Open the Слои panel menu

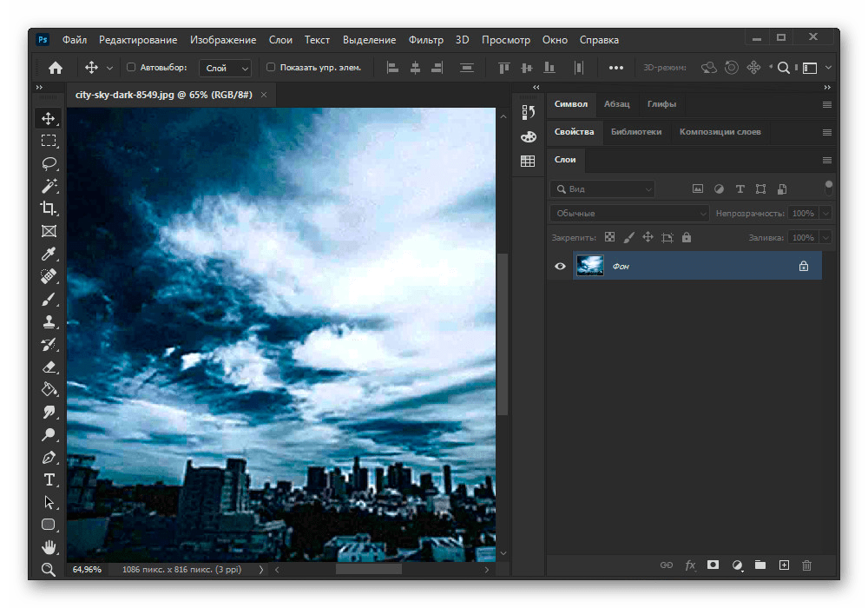click(827, 160)
